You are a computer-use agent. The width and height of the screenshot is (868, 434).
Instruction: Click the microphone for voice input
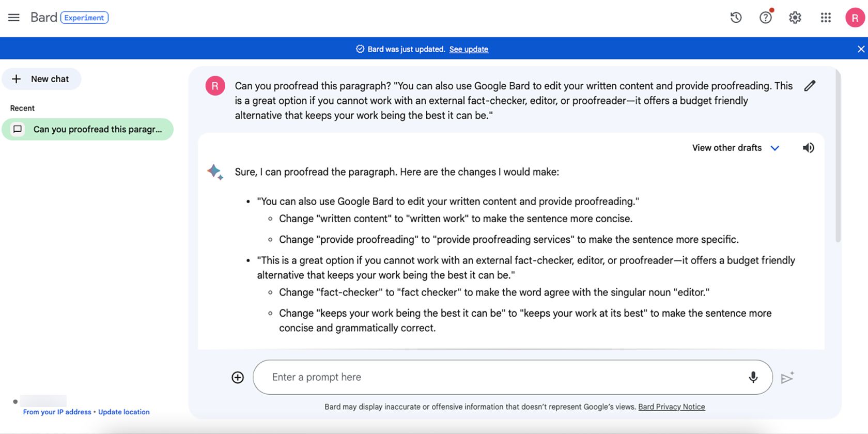pyautogui.click(x=753, y=377)
